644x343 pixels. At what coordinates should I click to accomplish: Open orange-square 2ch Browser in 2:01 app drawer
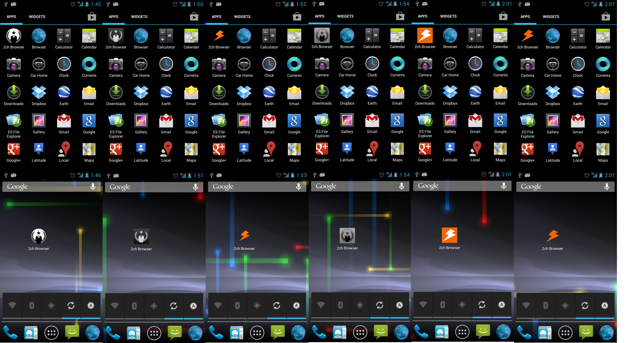[x=425, y=38]
